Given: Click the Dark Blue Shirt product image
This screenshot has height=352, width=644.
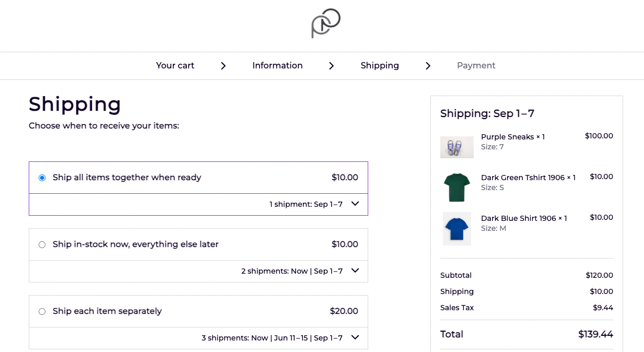Looking at the screenshot, I should pyautogui.click(x=456, y=229).
